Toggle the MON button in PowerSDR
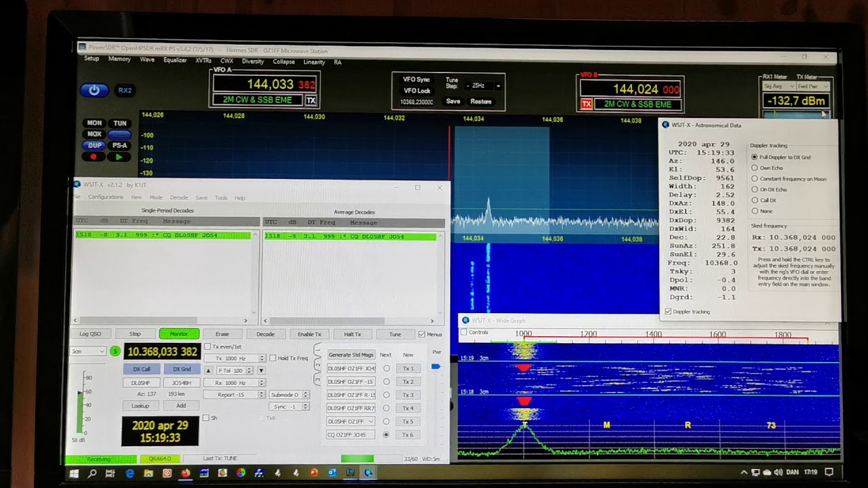 coord(94,123)
